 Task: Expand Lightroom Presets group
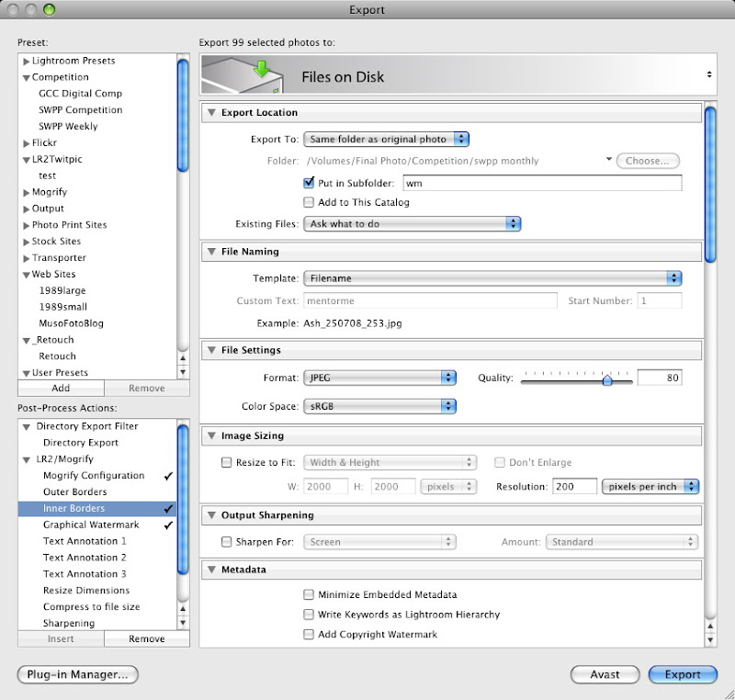point(27,62)
